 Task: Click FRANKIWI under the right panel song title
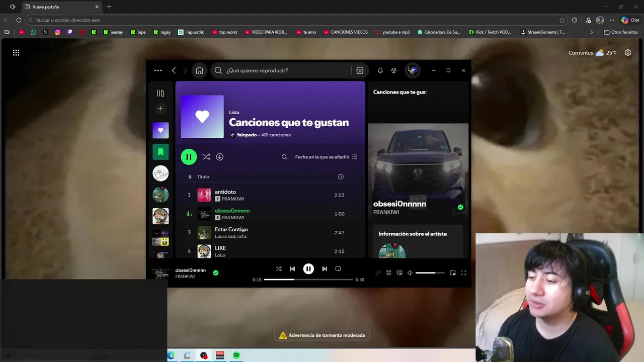point(386,212)
